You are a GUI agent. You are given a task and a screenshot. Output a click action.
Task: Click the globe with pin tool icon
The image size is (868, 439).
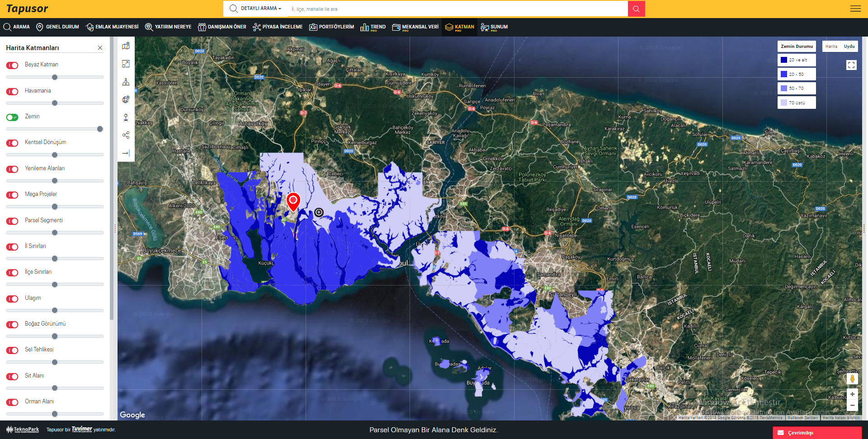(126, 99)
